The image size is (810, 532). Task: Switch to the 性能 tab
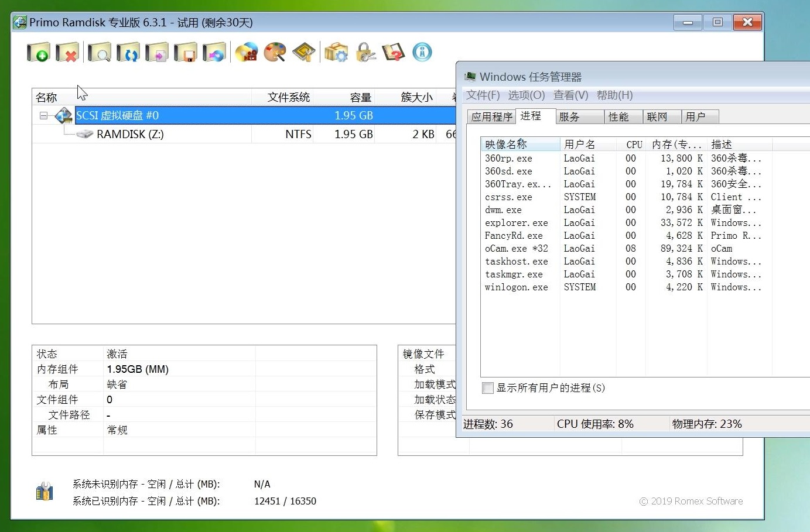pos(623,116)
